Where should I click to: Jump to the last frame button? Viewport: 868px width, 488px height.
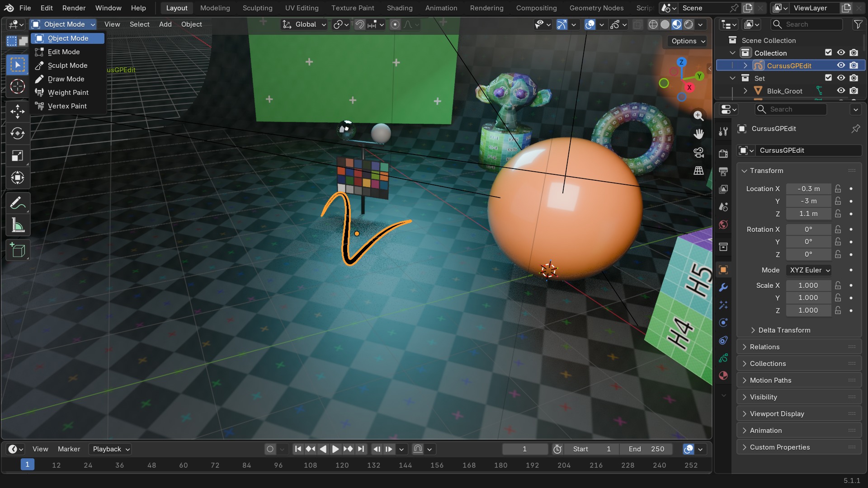(x=361, y=449)
